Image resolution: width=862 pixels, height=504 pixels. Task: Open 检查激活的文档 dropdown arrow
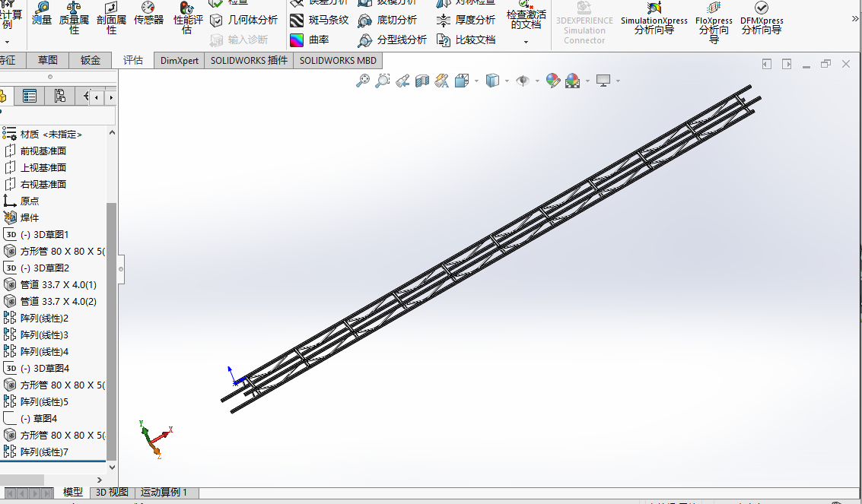526,42
